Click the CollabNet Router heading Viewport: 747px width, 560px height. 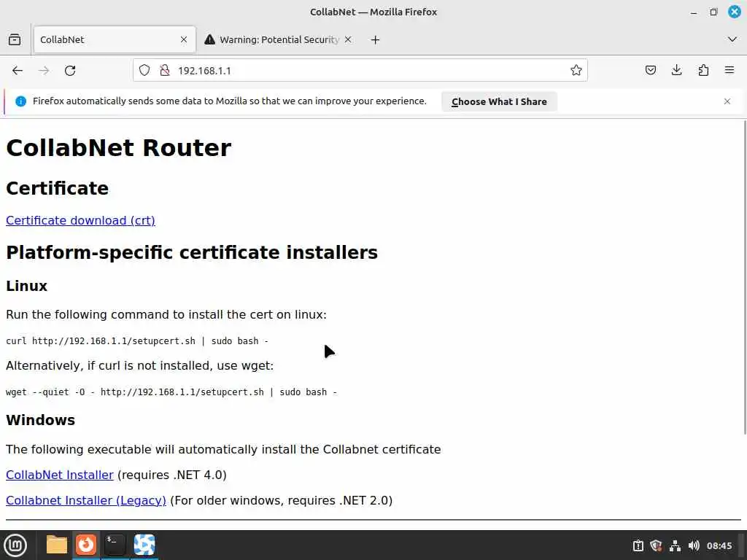pyautogui.click(x=119, y=147)
